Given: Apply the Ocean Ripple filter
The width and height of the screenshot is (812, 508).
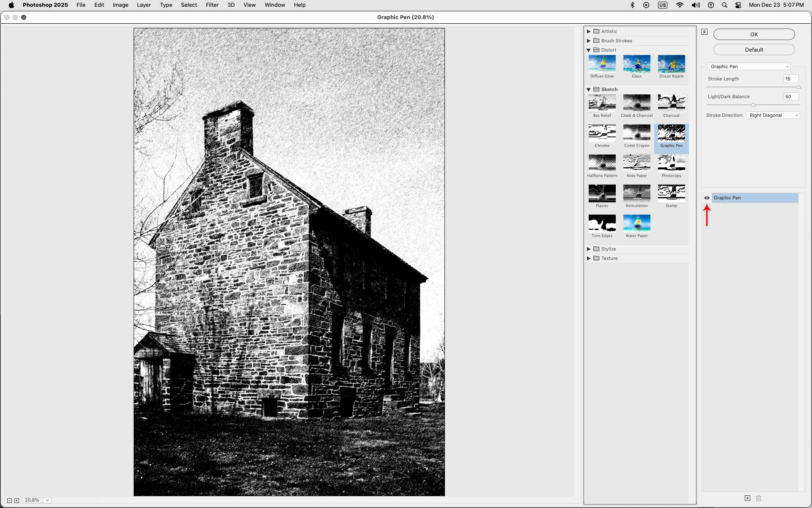Looking at the screenshot, I should tap(671, 64).
